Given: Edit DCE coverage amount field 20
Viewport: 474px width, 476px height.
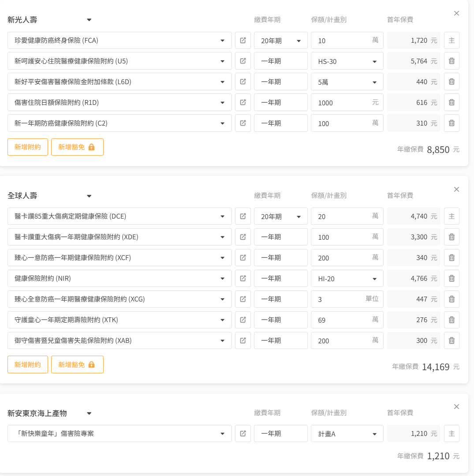Looking at the screenshot, I should click(347, 216).
